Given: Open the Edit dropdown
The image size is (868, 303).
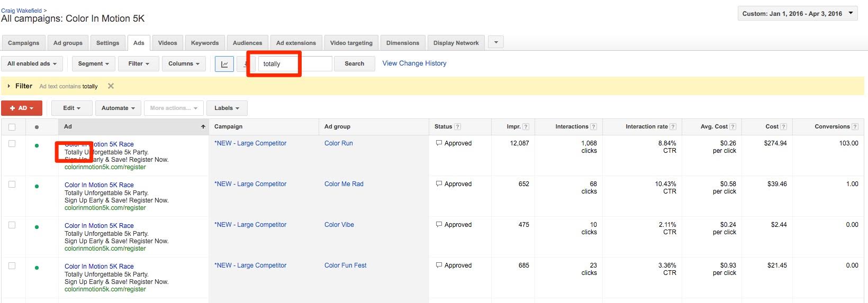Looking at the screenshot, I should tap(72, 108).
